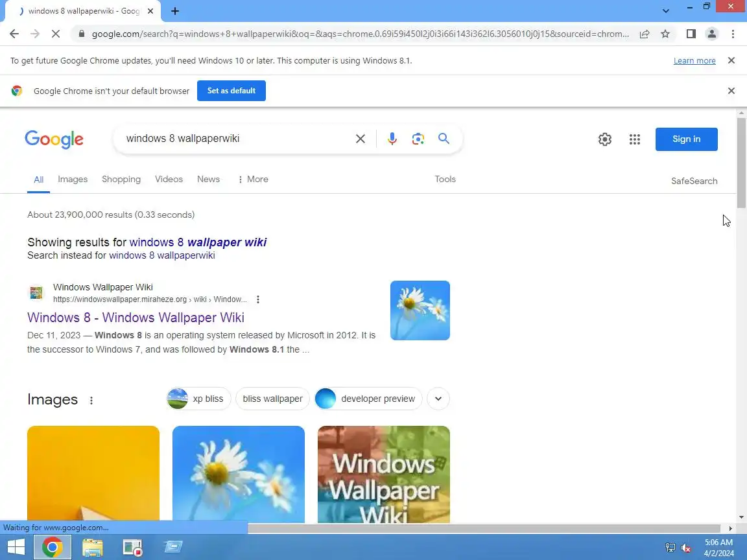Image resolution: width=747 pixels, height=560 pixels.
Task: Close the default browser prompt
Action: [731, 91]
